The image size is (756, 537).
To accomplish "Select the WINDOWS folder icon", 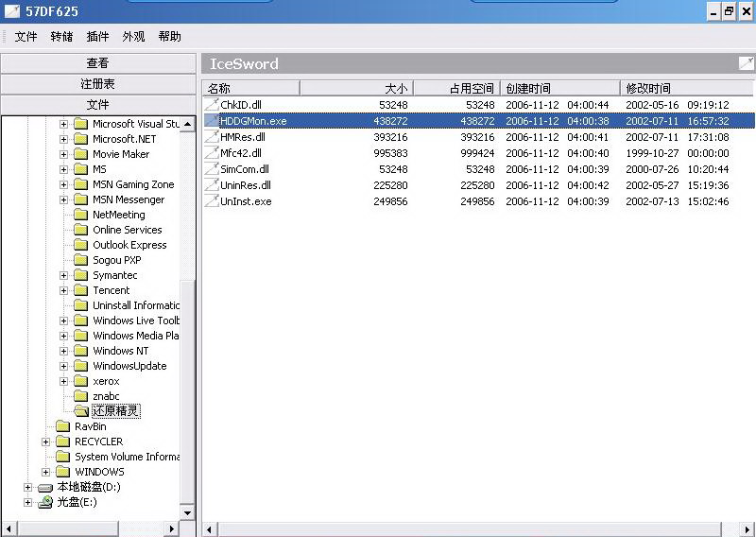I will 62,472.
